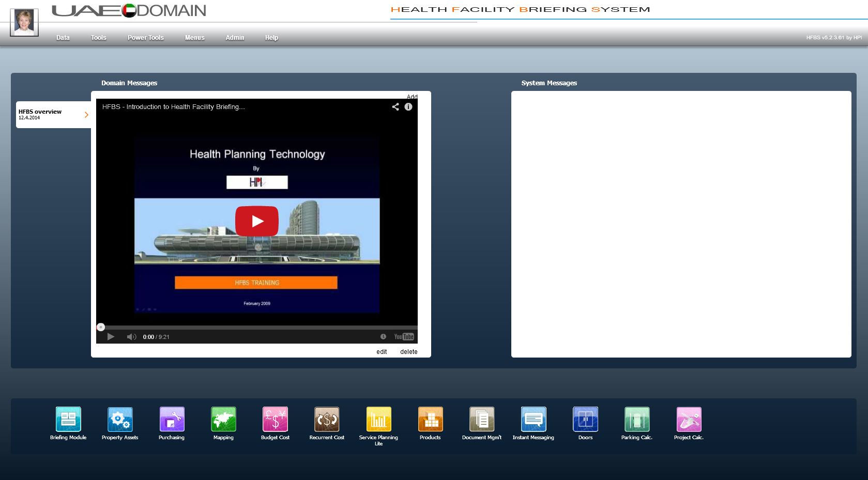Click the small play control button
This screenshot has height=480, width=868.
click(111, 337)
